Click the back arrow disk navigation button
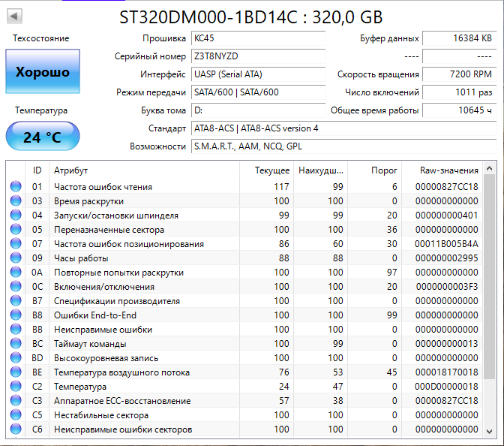The width and height of the screenshot is (504, 446). click(14, 16)
